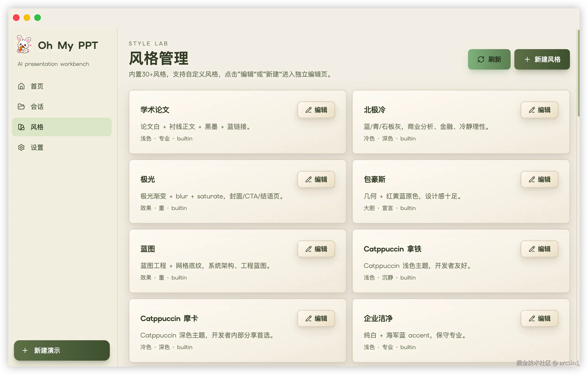
Task: Open 设置 in sidebar menu
Action: point(37,147)
